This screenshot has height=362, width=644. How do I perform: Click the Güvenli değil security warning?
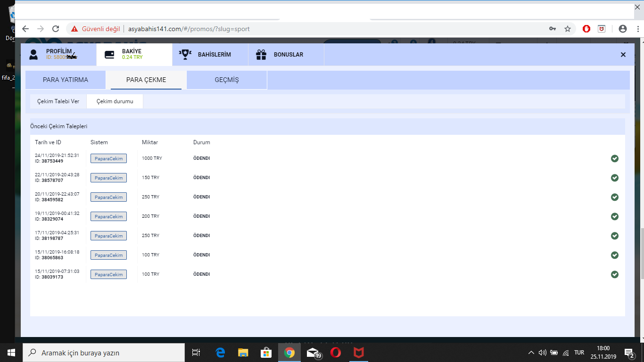(96, 29)
